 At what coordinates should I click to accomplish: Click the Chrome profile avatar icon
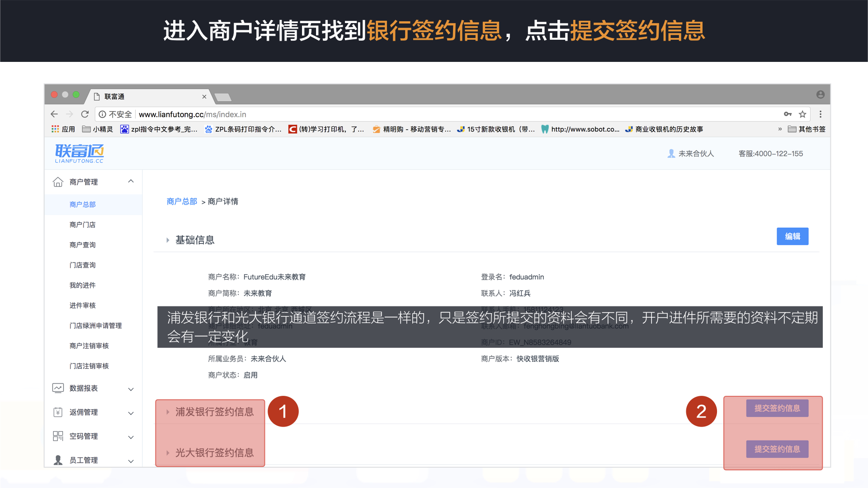[821, 94]
